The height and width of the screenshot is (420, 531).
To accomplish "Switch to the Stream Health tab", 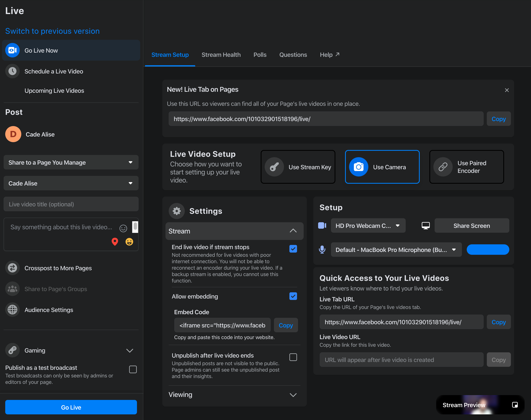I will pos(221,55).
